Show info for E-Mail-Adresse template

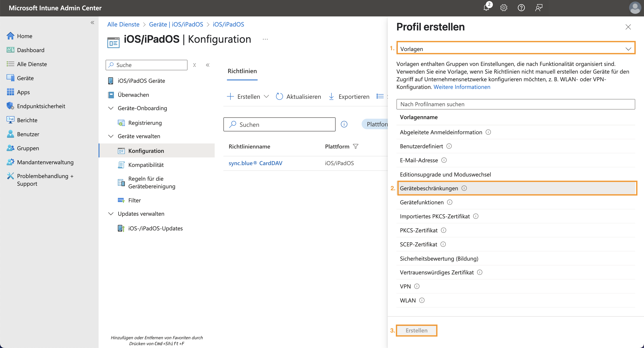point(444,160)
